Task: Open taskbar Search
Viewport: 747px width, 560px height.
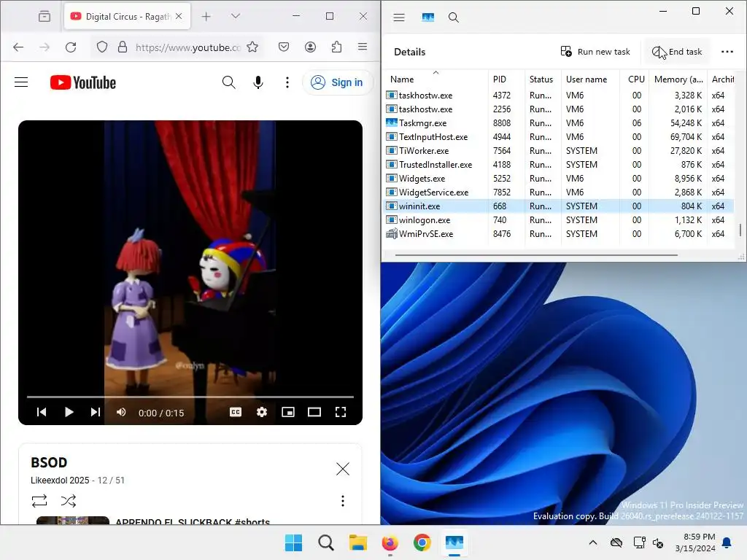Action: pos(326,542)
